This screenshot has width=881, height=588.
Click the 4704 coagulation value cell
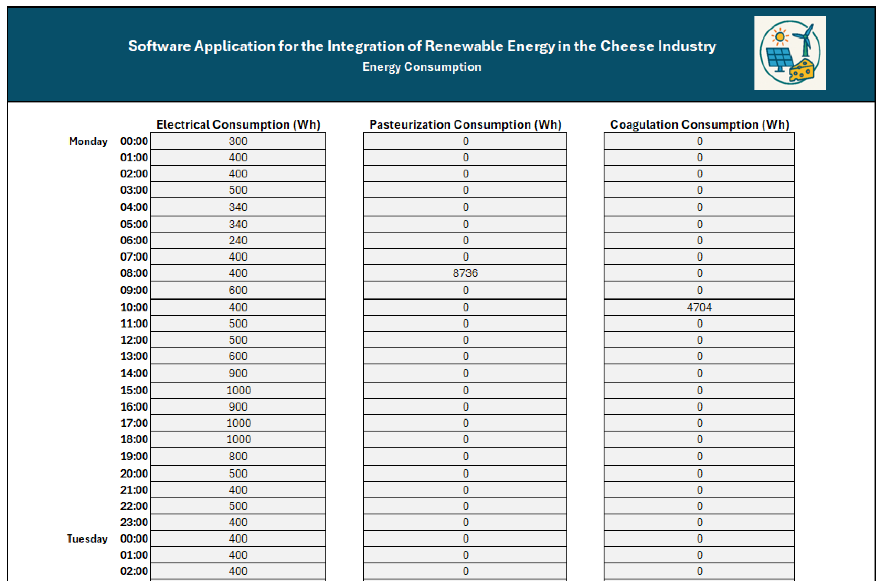coord(699,307)
